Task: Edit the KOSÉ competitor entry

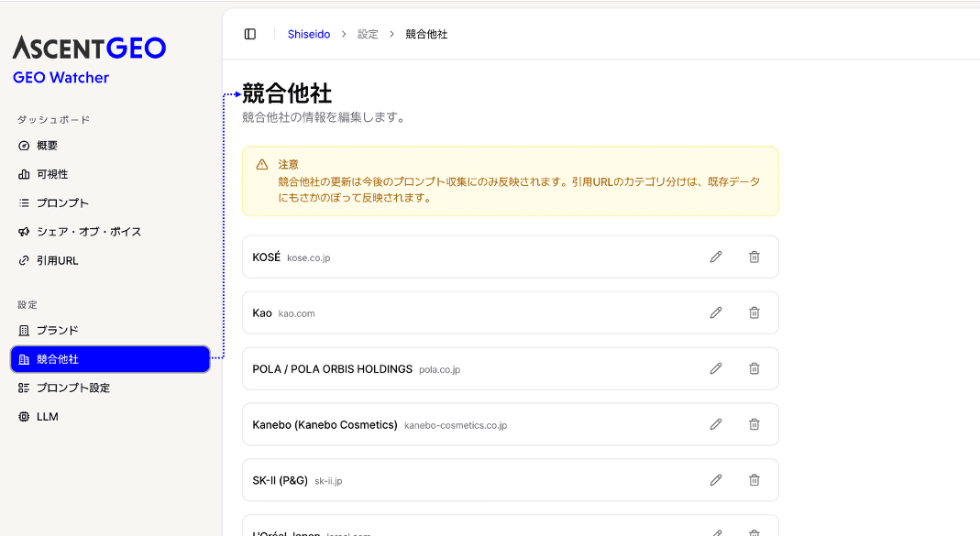Action: tap(716, 257)
